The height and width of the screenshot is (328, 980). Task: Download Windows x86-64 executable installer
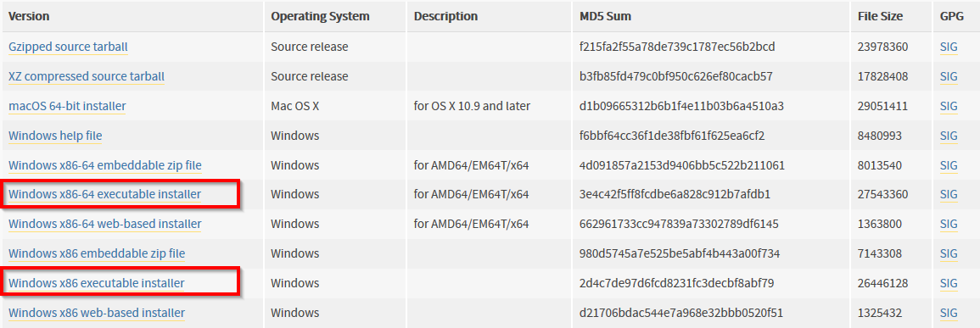[x=105, y=194]
